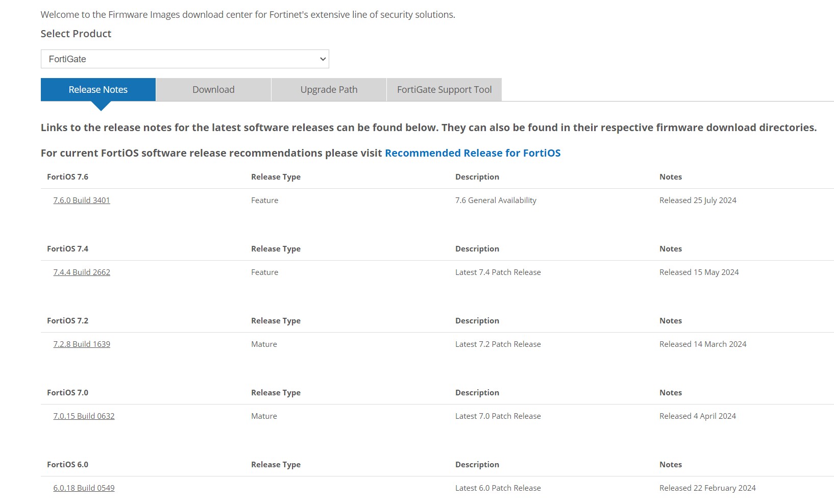Select the text "7.6 General Availability"
Screen dimensions: 834x504
coord(496,200)
